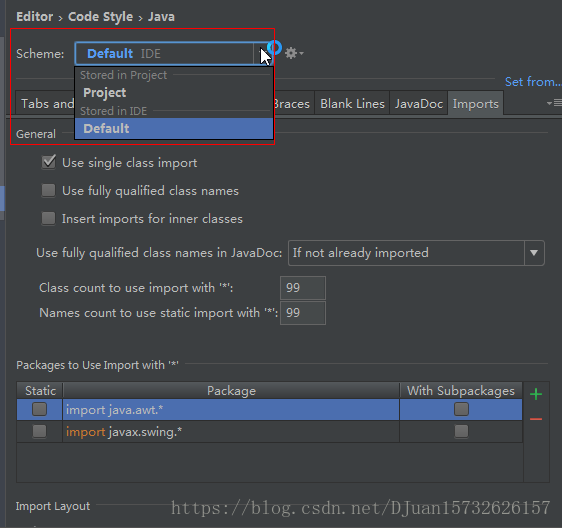This screenshot has width=562, height=528.
Task: Enable Use fully qualified class names
Action: [48, 190]
